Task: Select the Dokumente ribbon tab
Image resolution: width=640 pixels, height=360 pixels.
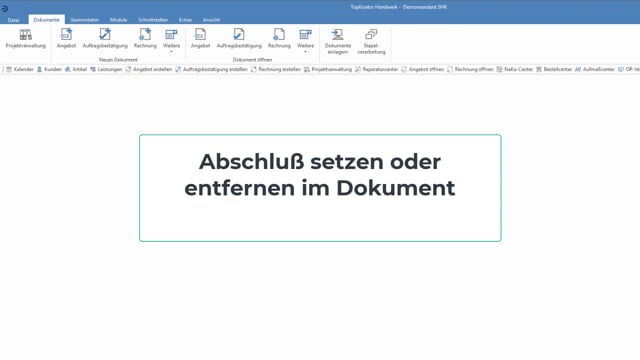Action: [47, 20]
